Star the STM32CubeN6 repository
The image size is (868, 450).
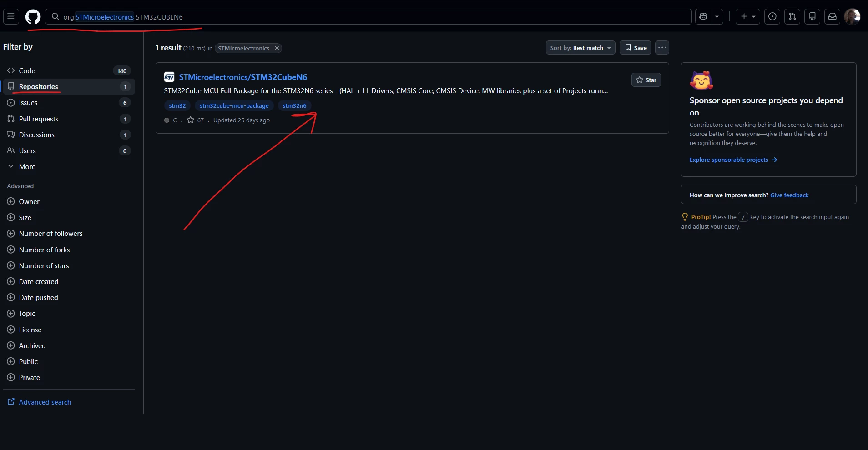click(646, 80)
